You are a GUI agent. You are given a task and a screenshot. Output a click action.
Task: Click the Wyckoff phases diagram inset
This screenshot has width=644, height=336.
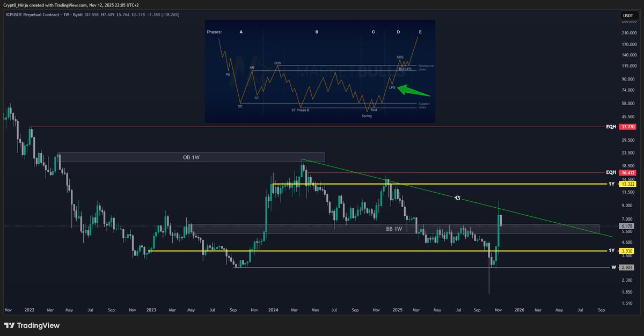pos(320,70)
